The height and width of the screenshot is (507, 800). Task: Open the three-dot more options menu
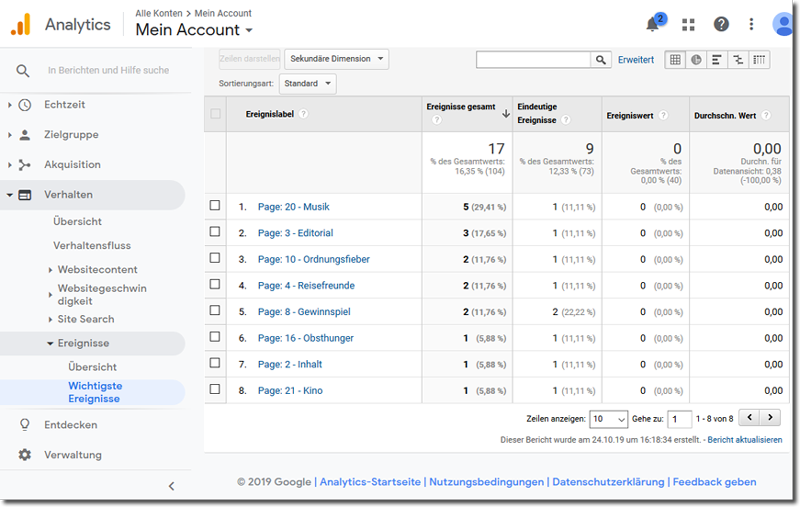[x=751, y=24]
